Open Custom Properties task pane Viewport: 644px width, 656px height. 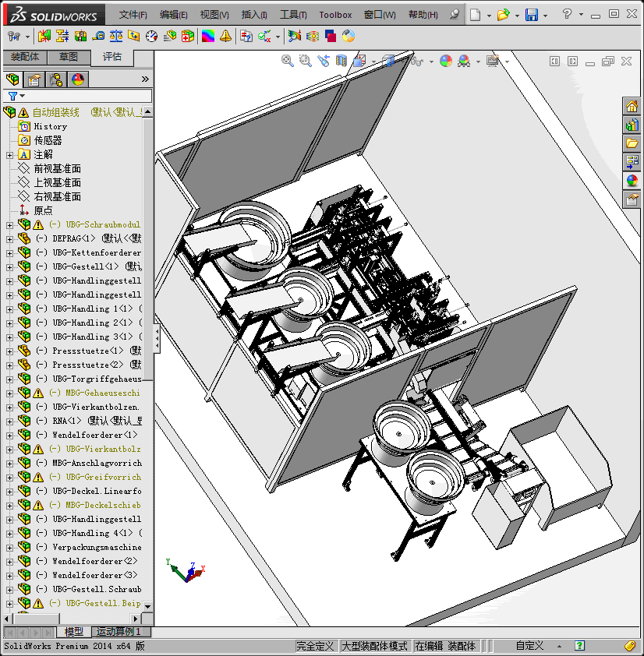point(632,199)
